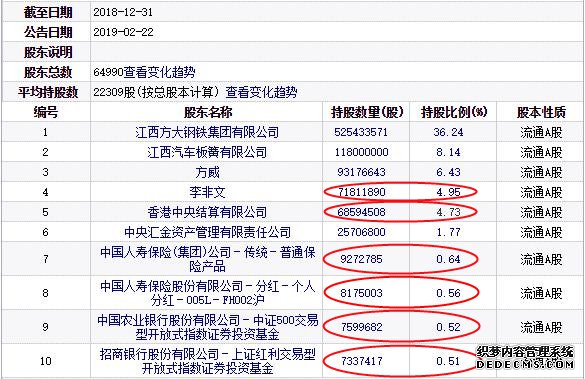Open 招商银行 上证红利 fund entry
Screen dimensions: 585x379
tap(207, 361)
